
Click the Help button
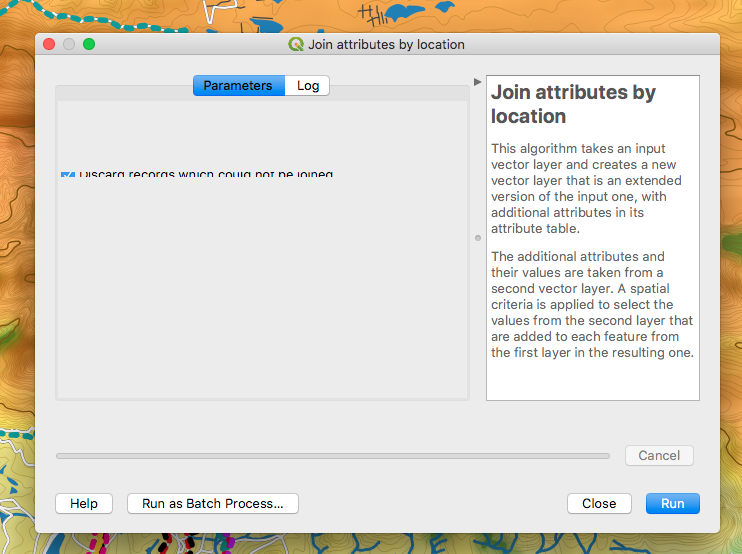pos(84,503)
